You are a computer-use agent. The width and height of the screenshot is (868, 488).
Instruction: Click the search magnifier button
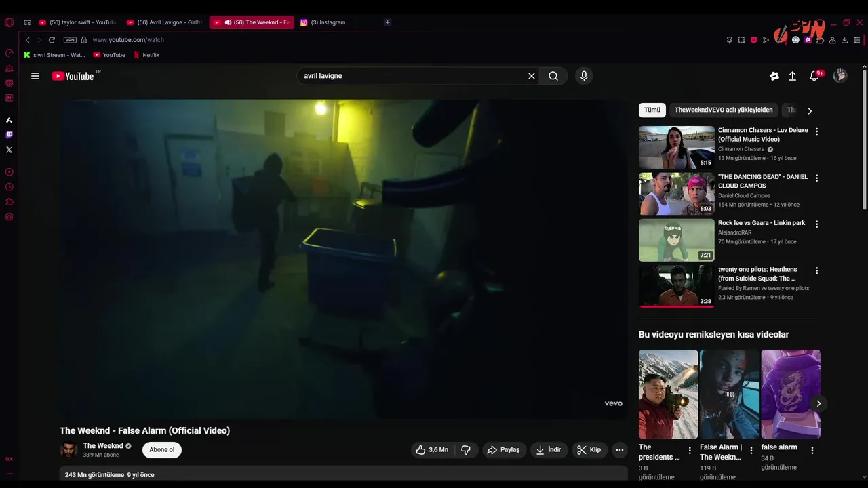pos(553,76)
